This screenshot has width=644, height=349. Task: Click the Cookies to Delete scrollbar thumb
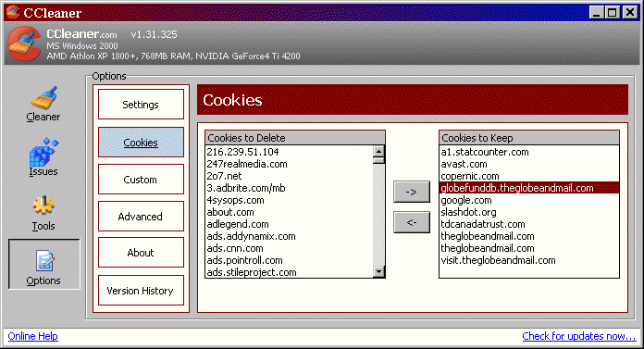tap(378, 160)
